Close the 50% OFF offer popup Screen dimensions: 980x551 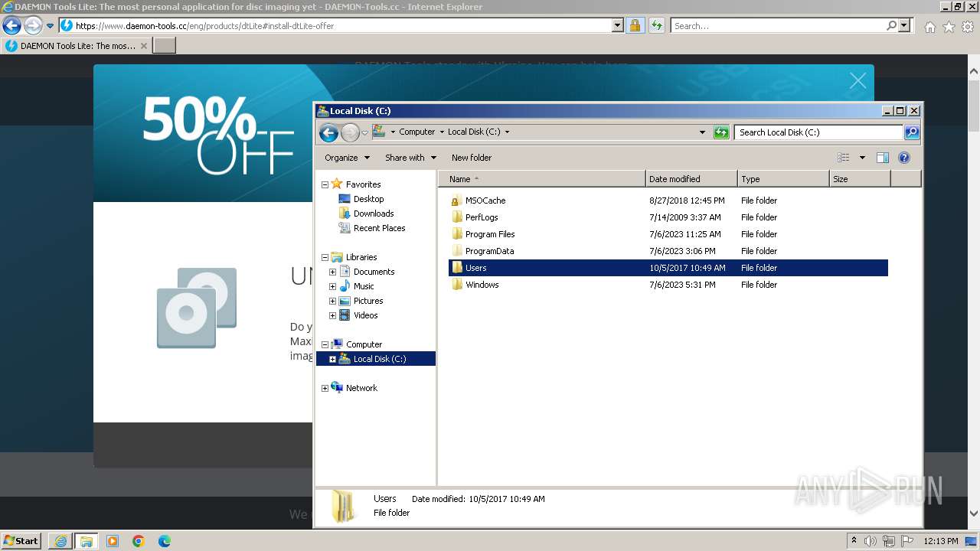(x=857, y=81)
